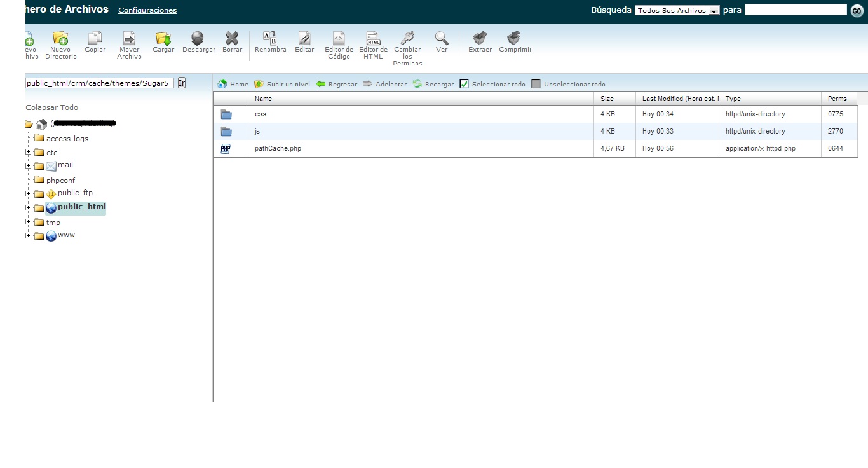Click the Unseleccionar todo checkbox
Screen dimensions: 868x468
(536, 84)
